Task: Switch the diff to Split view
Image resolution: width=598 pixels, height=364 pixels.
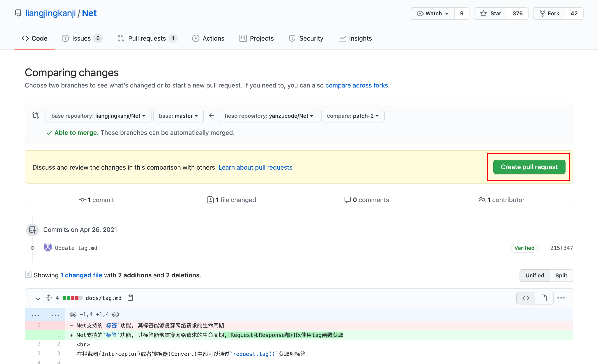Action: click(x=561, y=275)
